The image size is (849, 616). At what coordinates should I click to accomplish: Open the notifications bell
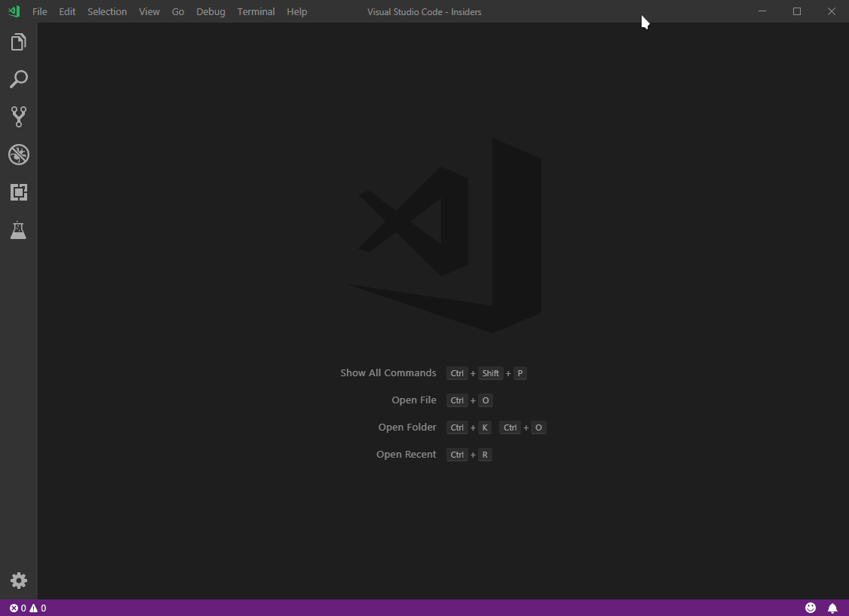click(832, 608)
